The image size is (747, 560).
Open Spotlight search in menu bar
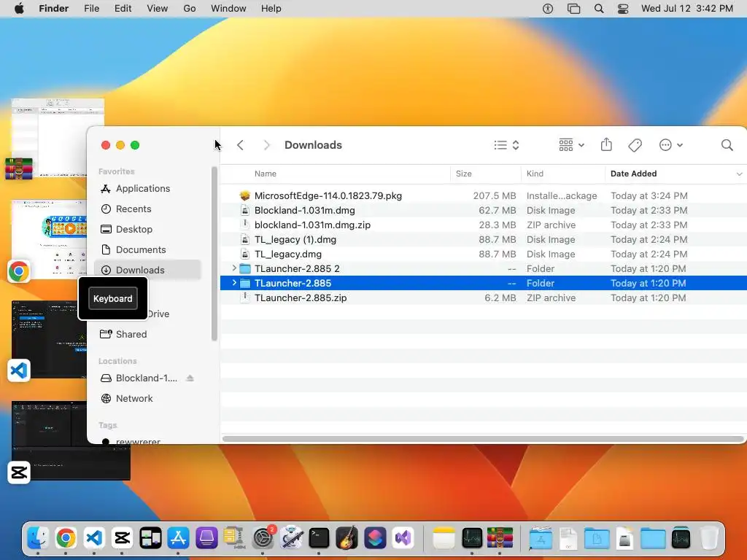(x=599, y=9)
